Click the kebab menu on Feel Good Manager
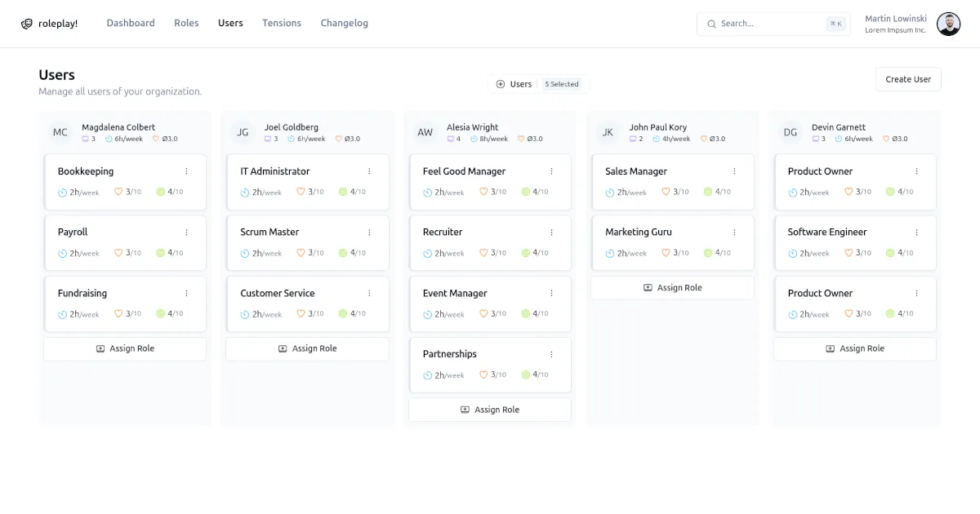 [551, 171]
